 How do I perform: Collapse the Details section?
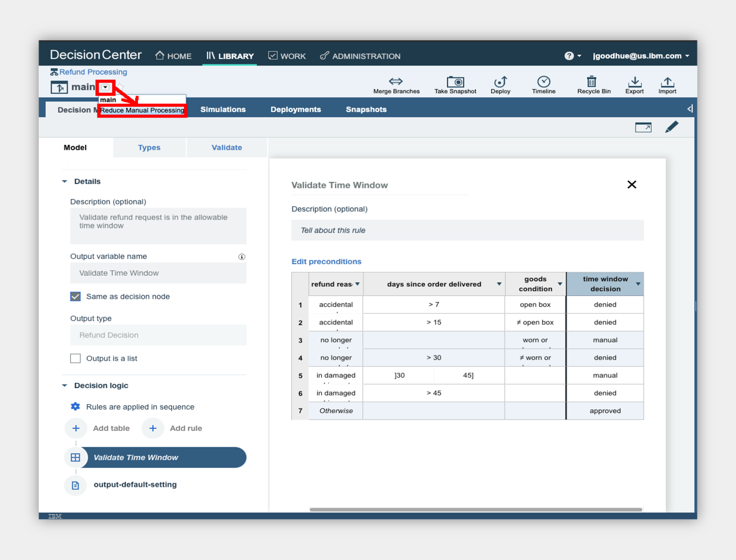pyautogui.click(x=64, y=181)
